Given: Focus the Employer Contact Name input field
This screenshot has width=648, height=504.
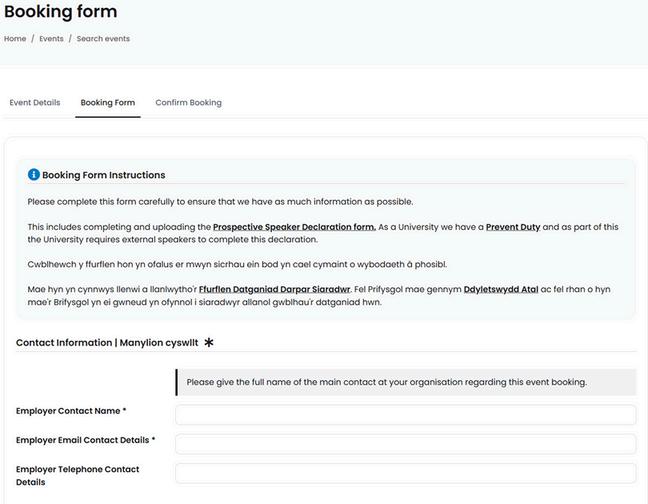Looking at the screenshot, I should (x=406, y=415).
